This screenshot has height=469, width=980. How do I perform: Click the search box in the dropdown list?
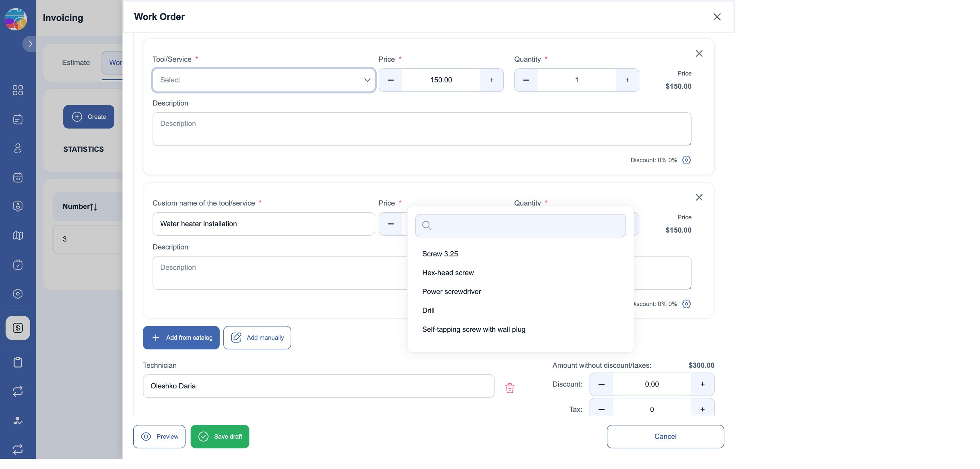(x=520, y=225)
